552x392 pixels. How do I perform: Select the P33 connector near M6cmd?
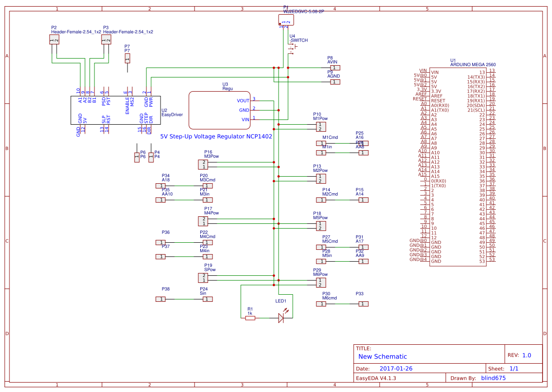(x=363, y=304)
